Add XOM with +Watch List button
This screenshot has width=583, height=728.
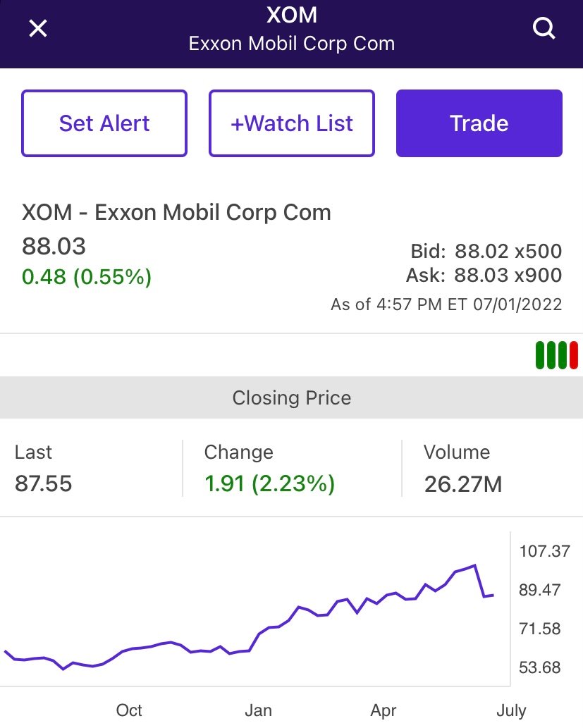click(x=292, y=123)
